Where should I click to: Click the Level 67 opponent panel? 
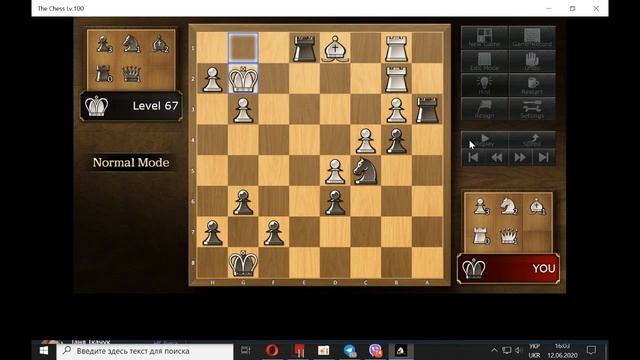(131, 106)
